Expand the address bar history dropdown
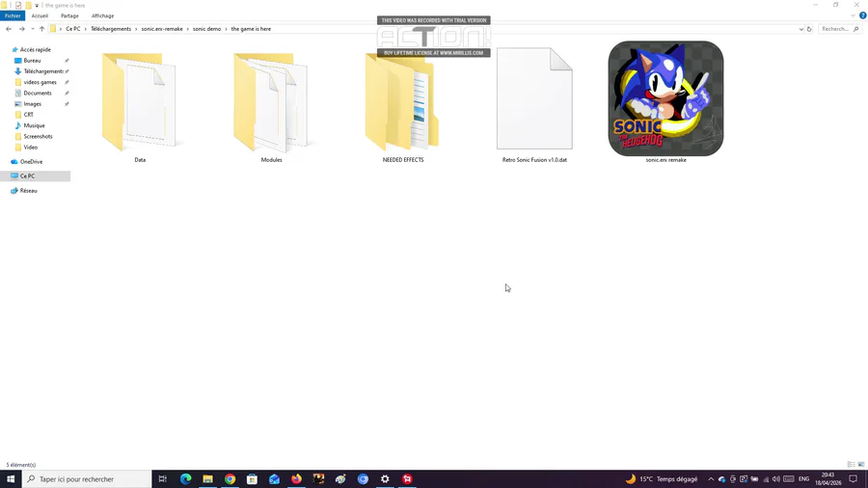 tap(800, 29)
